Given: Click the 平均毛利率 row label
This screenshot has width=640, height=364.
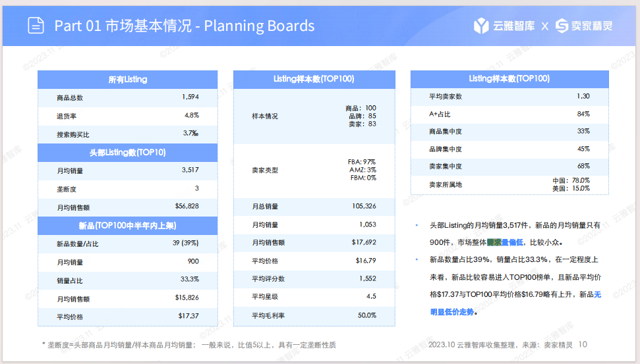Looking at the screenshot, I should click(268, 315).
